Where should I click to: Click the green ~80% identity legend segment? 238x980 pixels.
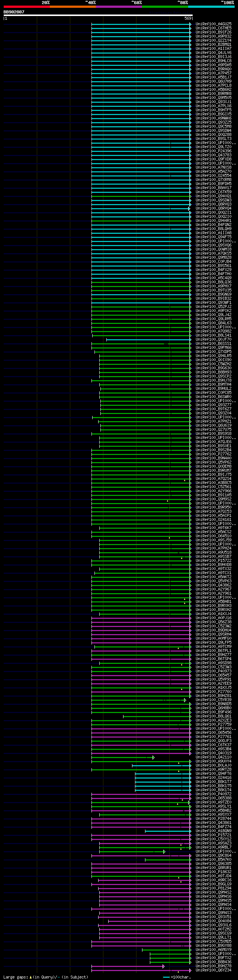pos(165,6)
